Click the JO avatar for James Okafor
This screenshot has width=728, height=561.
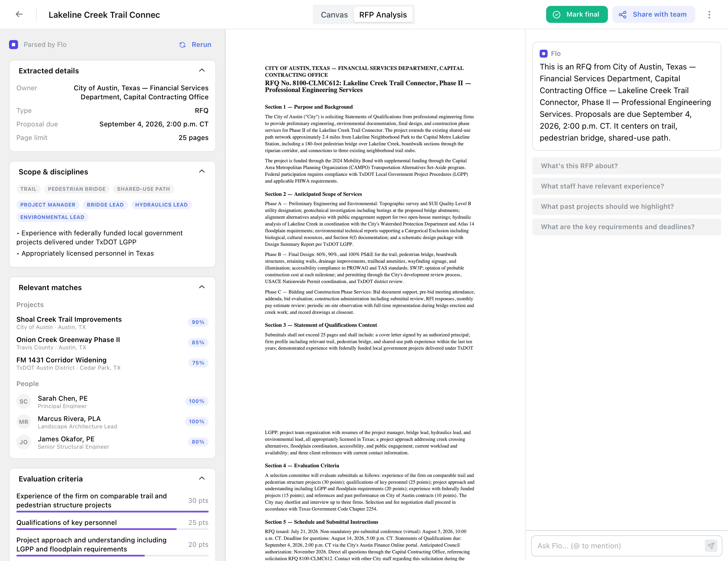[24, 442]
